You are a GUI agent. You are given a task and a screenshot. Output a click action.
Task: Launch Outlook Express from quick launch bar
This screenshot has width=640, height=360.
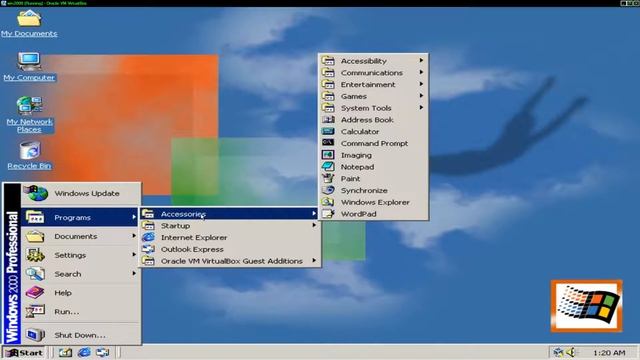(x=102, y=352)
